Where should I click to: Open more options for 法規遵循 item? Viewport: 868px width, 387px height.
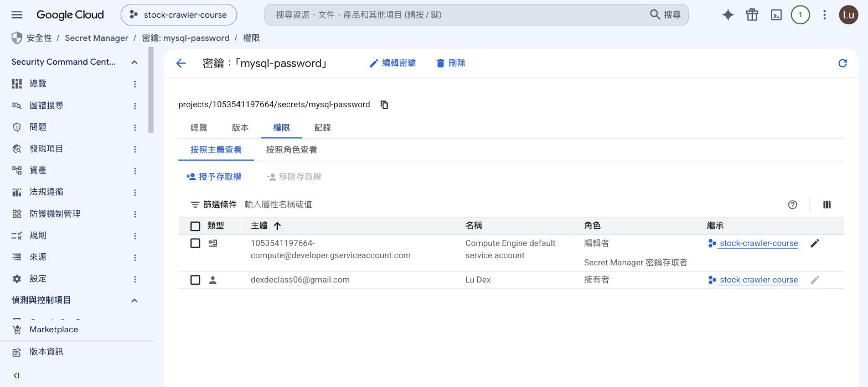point(135,192)
